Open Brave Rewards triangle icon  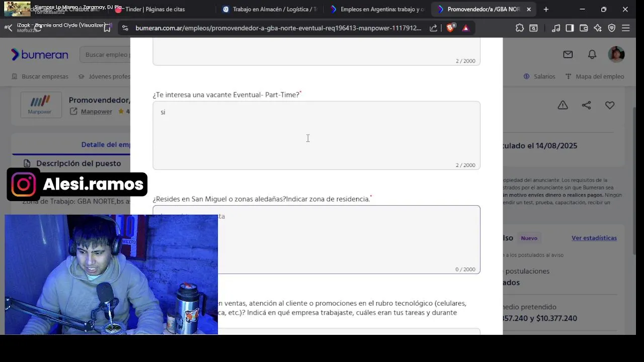466,28
